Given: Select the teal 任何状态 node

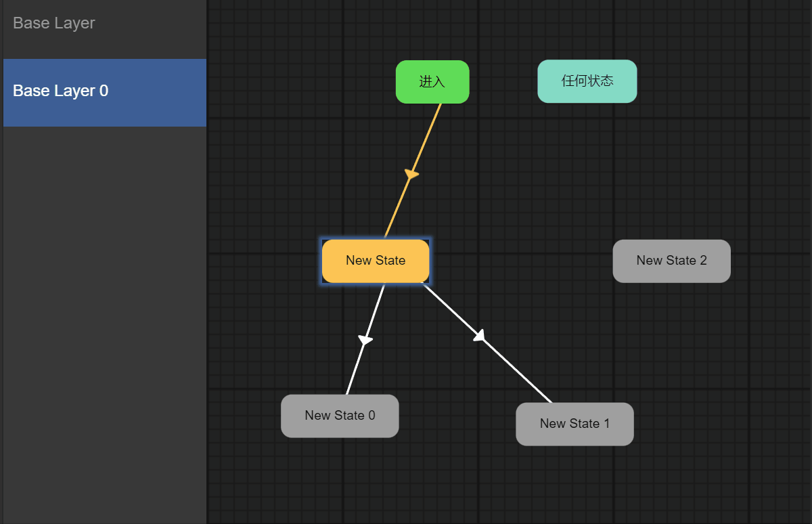Looking at the screenshot, I should [587, 81].
